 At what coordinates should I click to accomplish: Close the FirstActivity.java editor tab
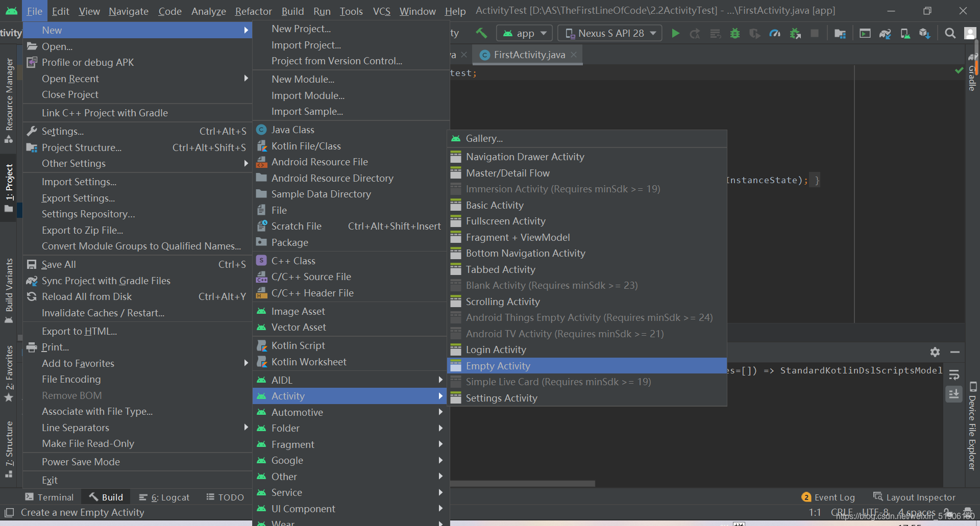(x=574, y=55)
